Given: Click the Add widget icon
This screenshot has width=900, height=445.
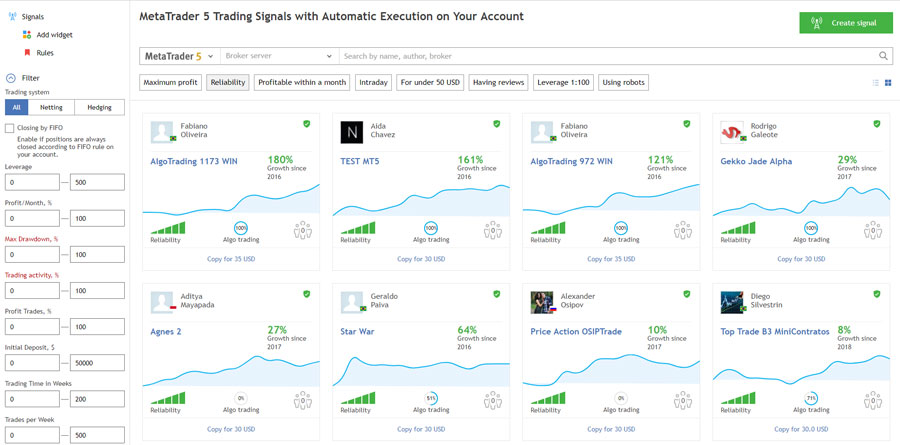Looking at the screenshot, I should coord(26,34).
